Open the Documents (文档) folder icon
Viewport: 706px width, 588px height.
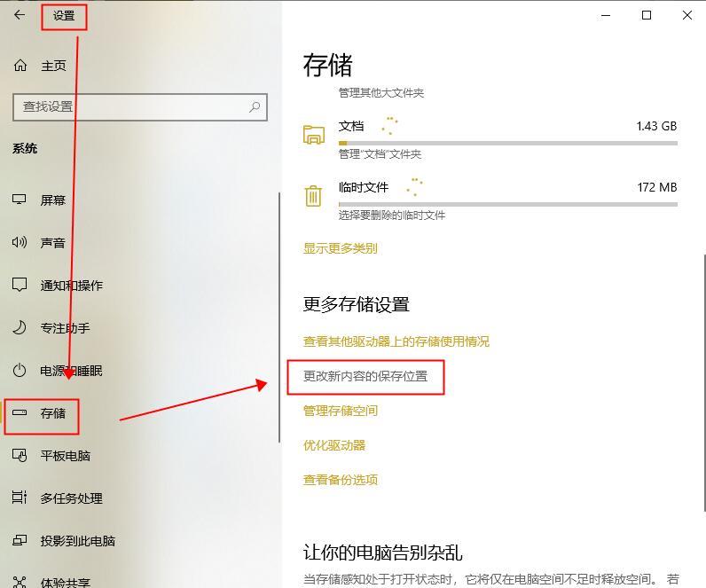point(314,135)
